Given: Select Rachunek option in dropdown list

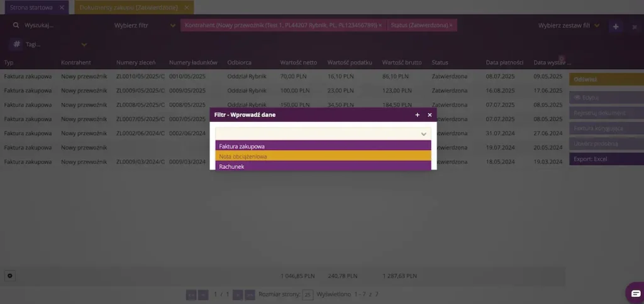Looking at the screenshot, I should coord(323,166).
